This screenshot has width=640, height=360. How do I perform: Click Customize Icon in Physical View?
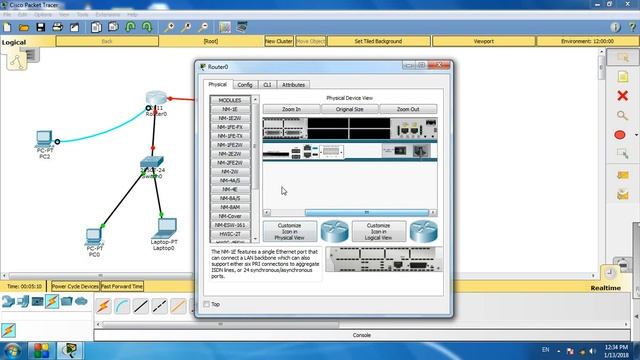tap(290, 231)
